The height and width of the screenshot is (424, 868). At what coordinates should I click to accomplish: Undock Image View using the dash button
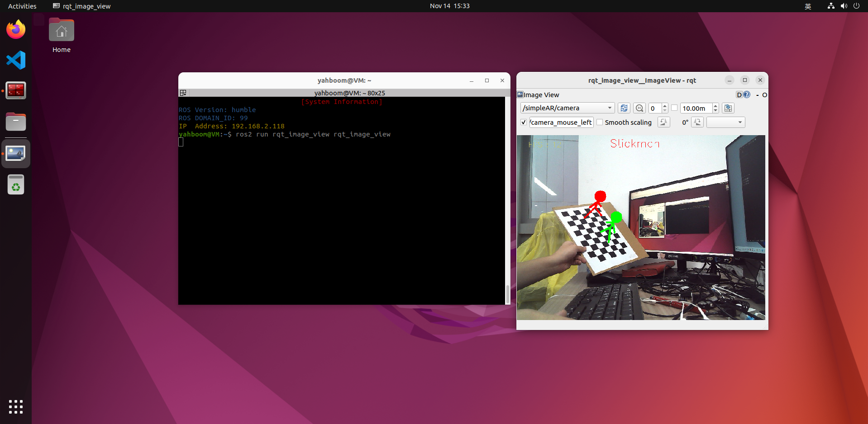757,95
